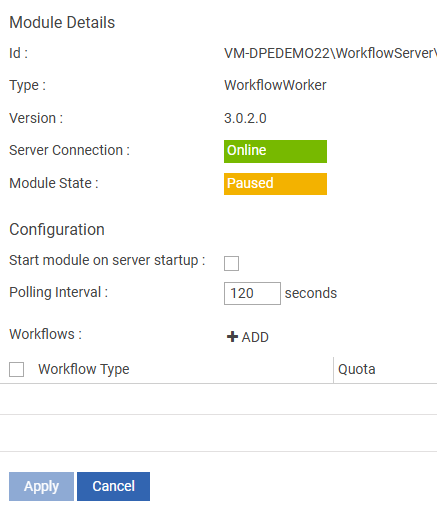Focus the Polling Interval seconds field
The width and height of the screenshot is (437, 505).
[252, 293]
